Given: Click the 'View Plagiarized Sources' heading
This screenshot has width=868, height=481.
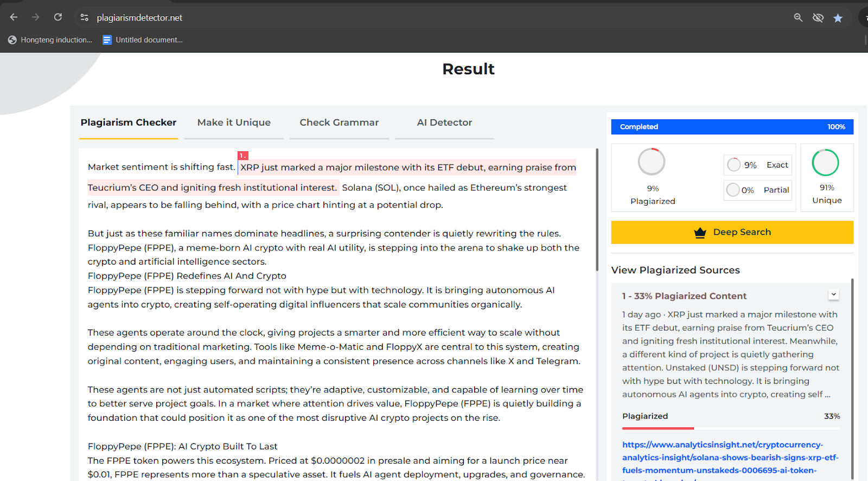Looking at the screenshot, I should point(675,270).
